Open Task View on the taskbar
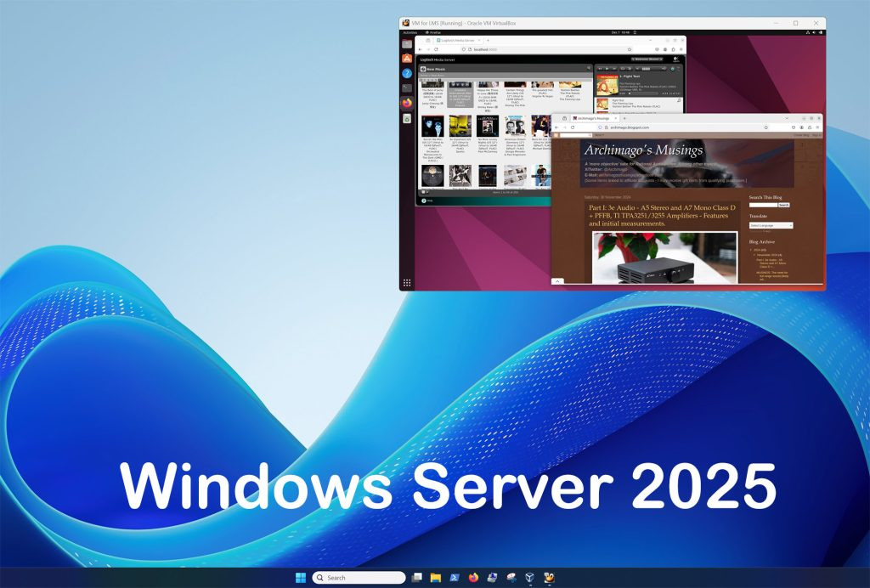The image size is (870, 588). coord(417,578)
